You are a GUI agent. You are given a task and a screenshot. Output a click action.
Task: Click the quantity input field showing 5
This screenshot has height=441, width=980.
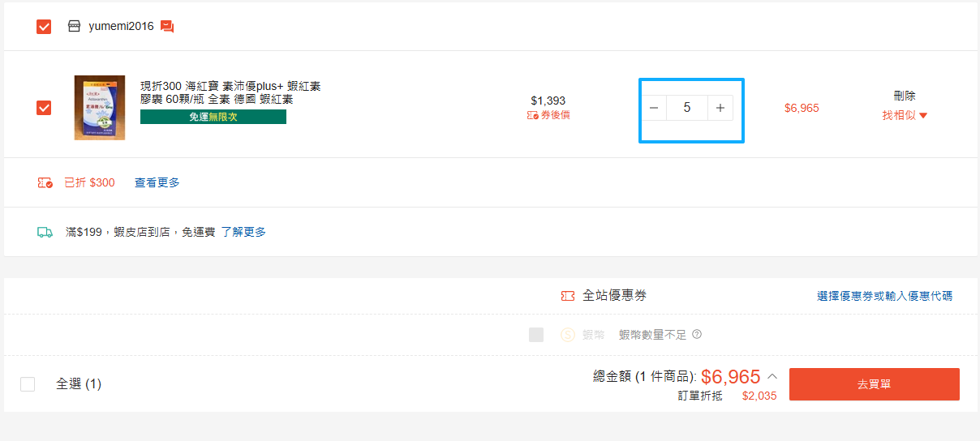(687, 108)
